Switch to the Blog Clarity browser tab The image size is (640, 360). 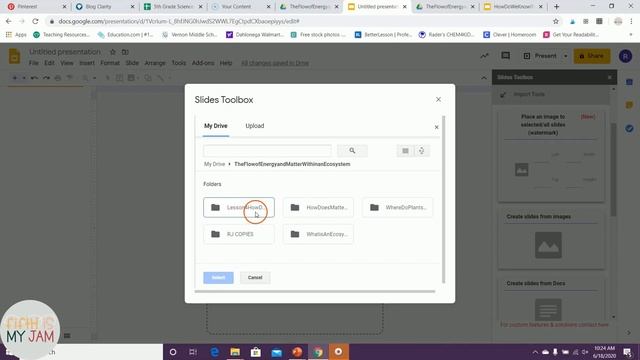[105, 7]
